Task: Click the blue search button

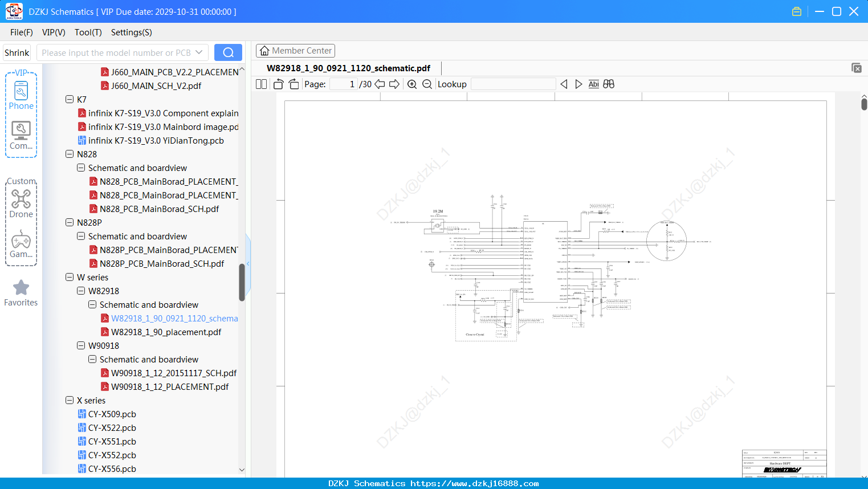Action: (228, 52)
